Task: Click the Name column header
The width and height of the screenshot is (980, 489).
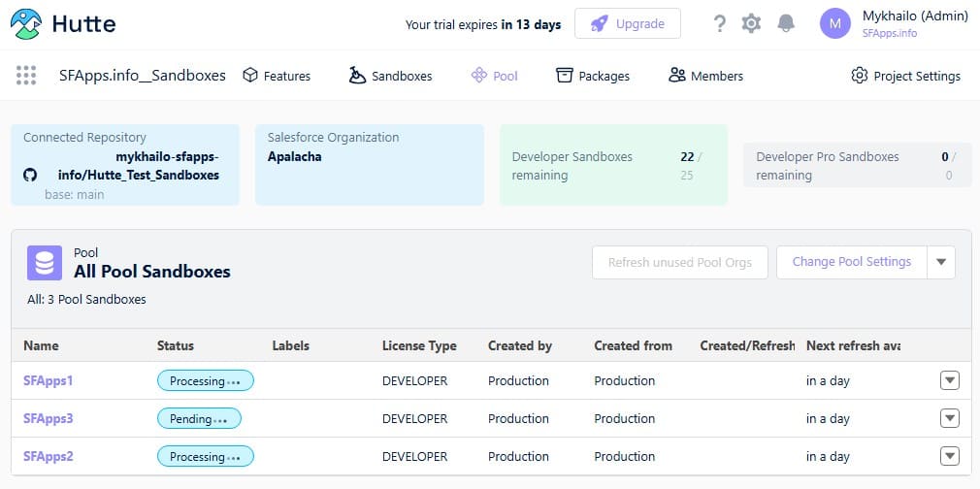Action: pos(42,345)
